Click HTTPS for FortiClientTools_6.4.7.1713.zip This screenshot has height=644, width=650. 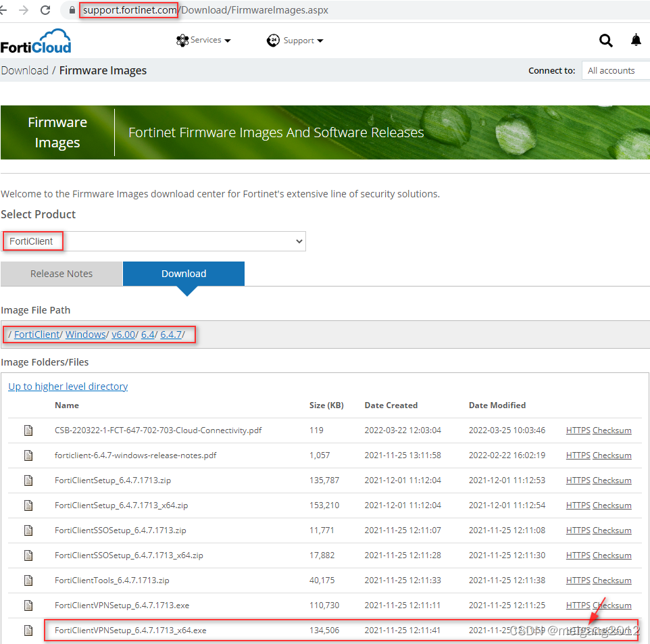pyautogui.click(x=578, y=580)
